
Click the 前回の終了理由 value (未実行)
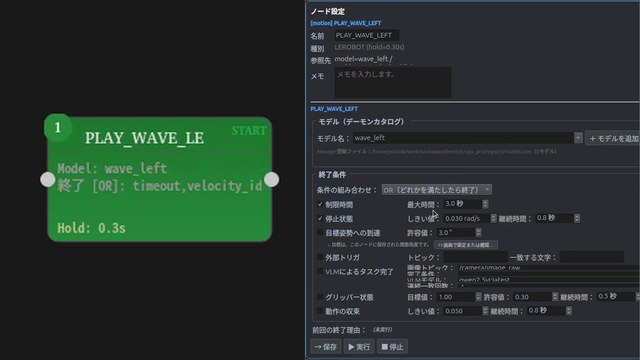[382, 330]
